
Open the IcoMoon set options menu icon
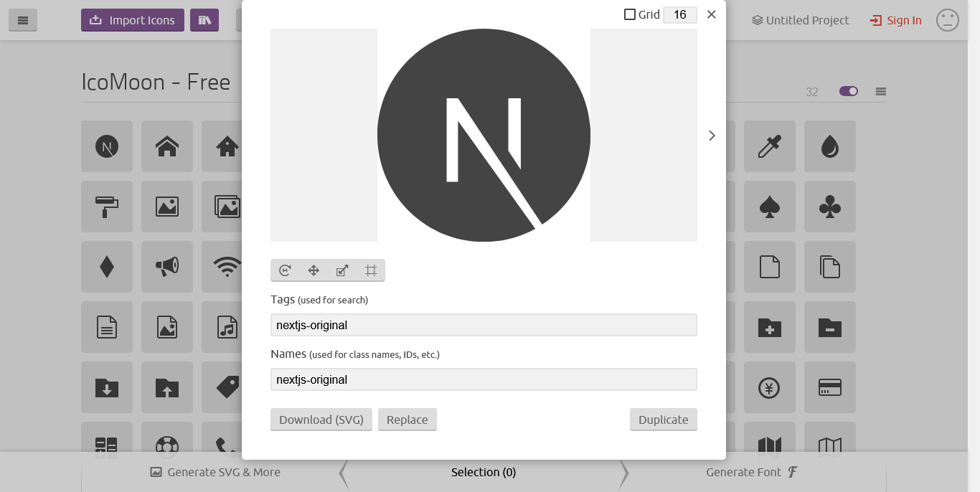(881, 91)
